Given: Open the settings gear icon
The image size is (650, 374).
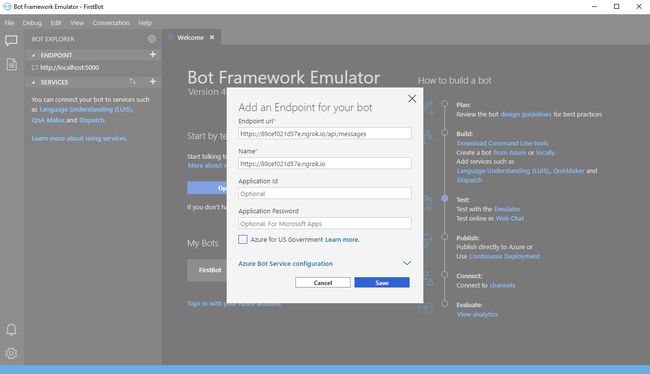Looking at the screenshot, I should tap(11, 353).
